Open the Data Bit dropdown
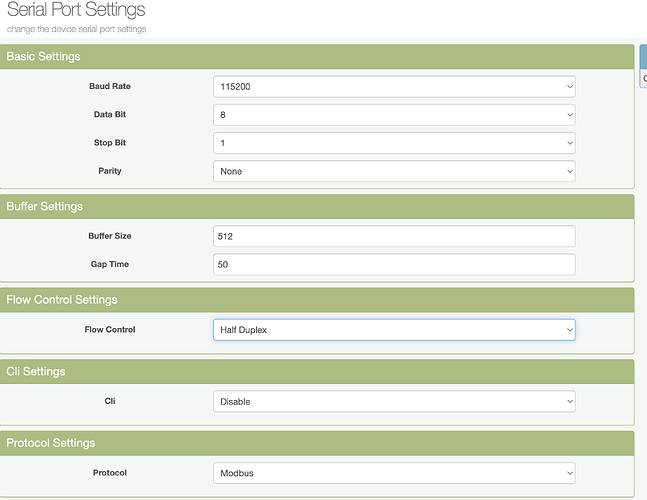647x500 pixels. (394, 115)
